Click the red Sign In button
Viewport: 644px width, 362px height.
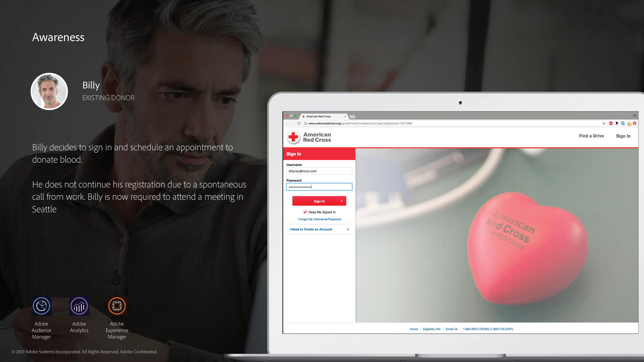[319, 201]
